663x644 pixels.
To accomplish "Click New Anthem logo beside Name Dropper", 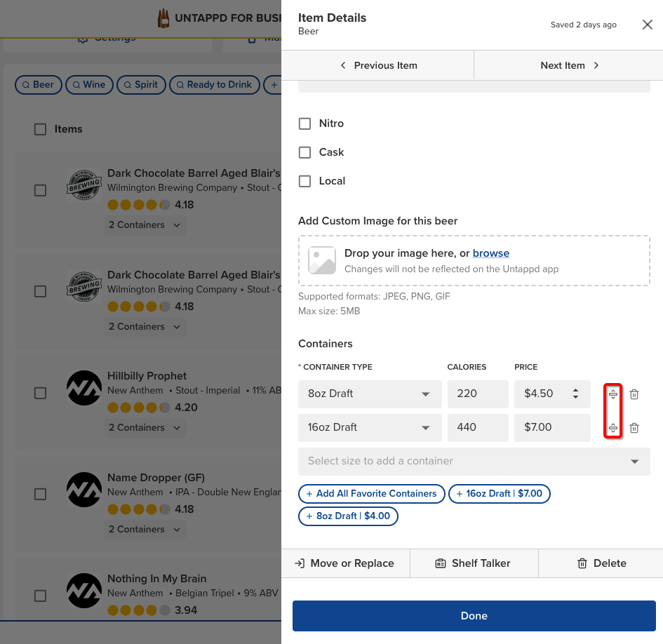I will coord(84,489).
